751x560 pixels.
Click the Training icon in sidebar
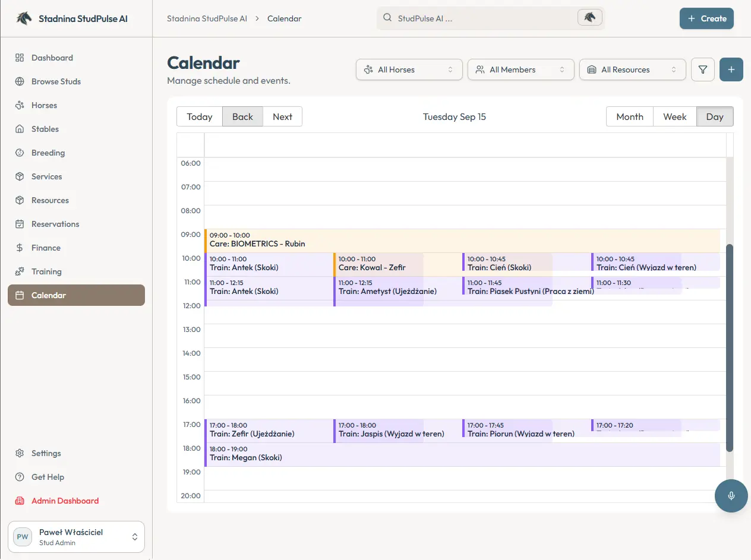tap(20, 271)
